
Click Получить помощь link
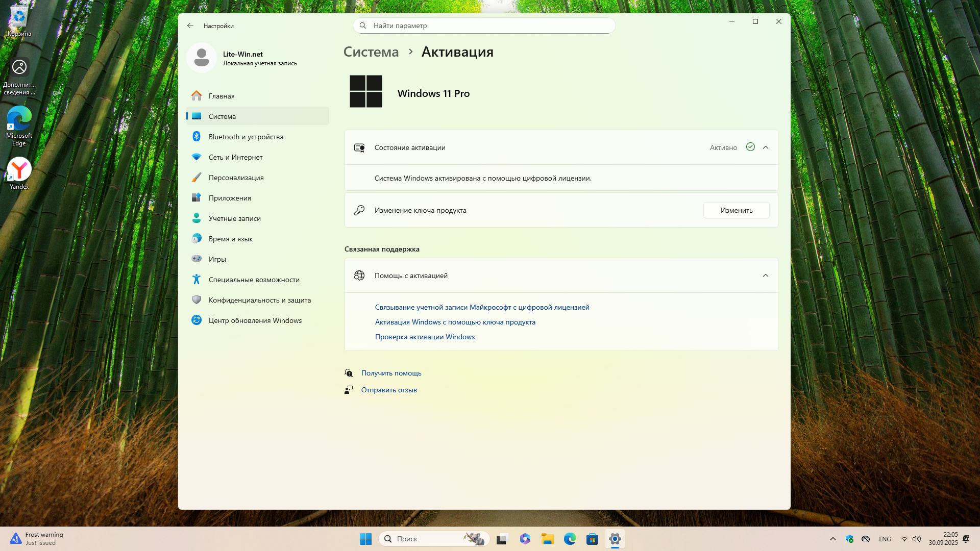pos(391,373)
